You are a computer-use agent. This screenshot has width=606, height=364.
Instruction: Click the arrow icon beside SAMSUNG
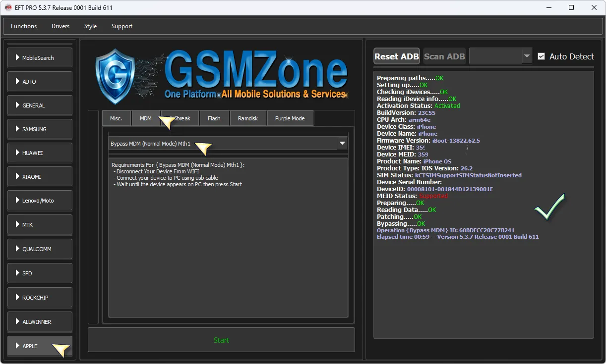pos(17,129)
